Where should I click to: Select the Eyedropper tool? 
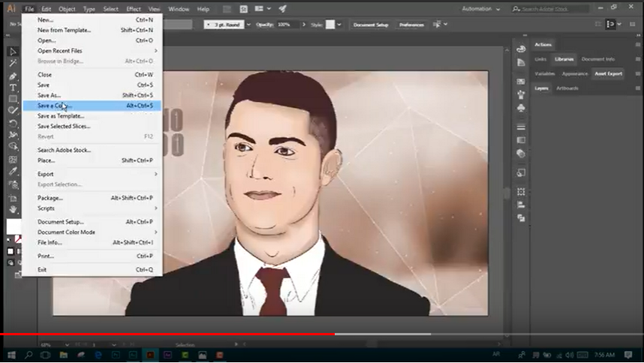point(13,172)
